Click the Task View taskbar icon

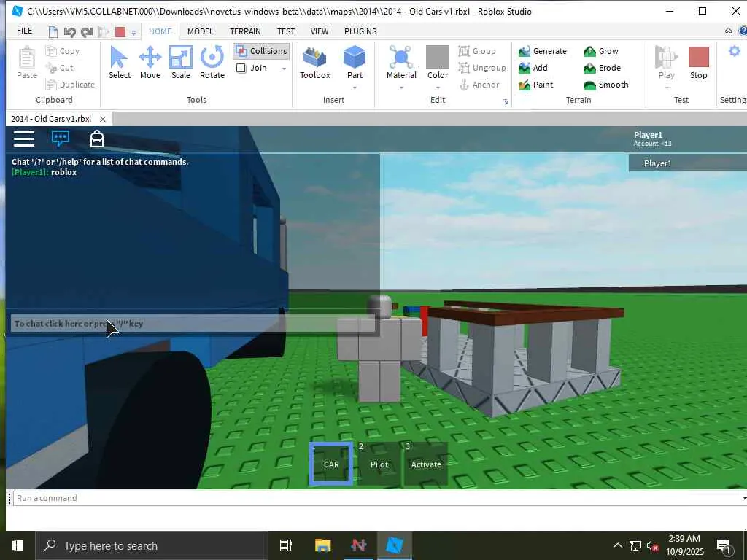[286, 545]
